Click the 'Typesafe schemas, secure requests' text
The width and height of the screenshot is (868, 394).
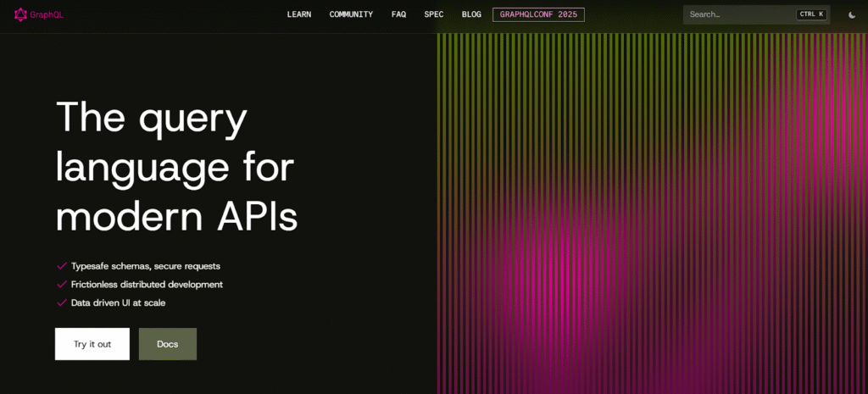(145, 266)
